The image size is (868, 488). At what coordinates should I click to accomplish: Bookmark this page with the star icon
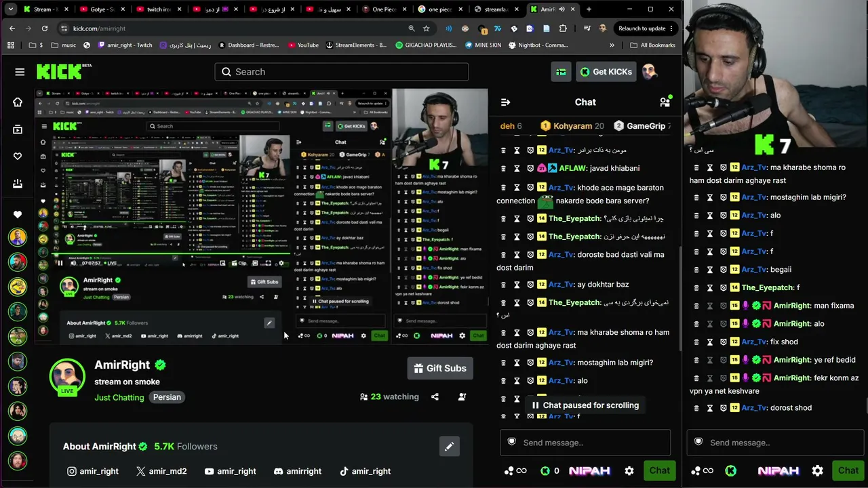[426, 28]
